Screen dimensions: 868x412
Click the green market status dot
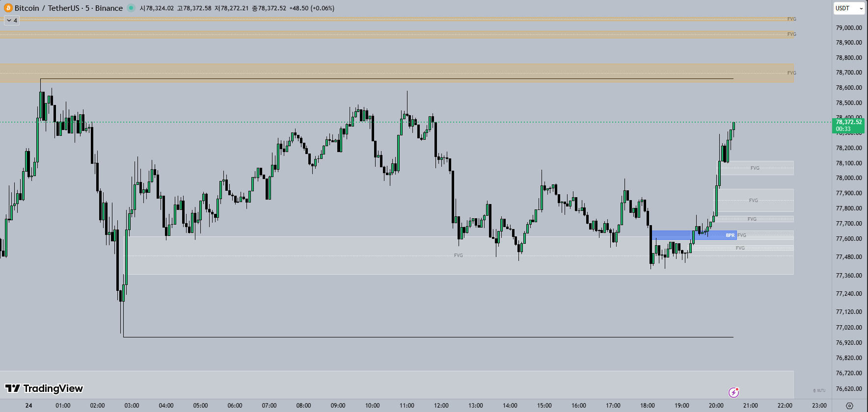coord(131,8)
